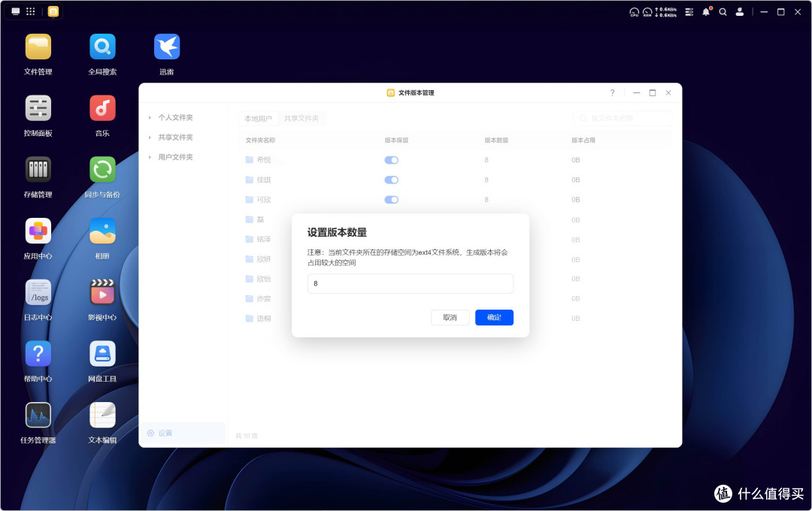
Task: Select the 语桐 folder row
Action: pos(455,319)
